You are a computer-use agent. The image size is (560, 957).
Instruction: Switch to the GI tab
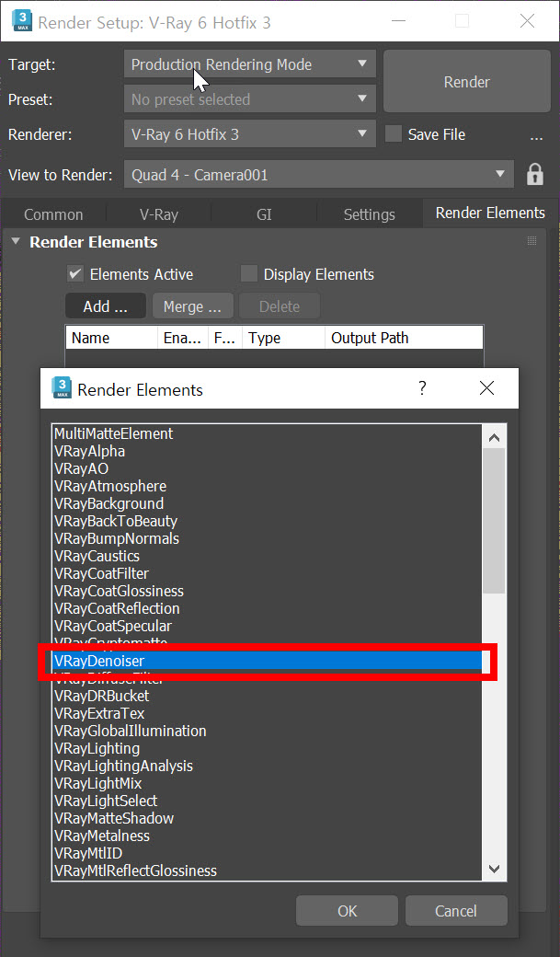264,214
